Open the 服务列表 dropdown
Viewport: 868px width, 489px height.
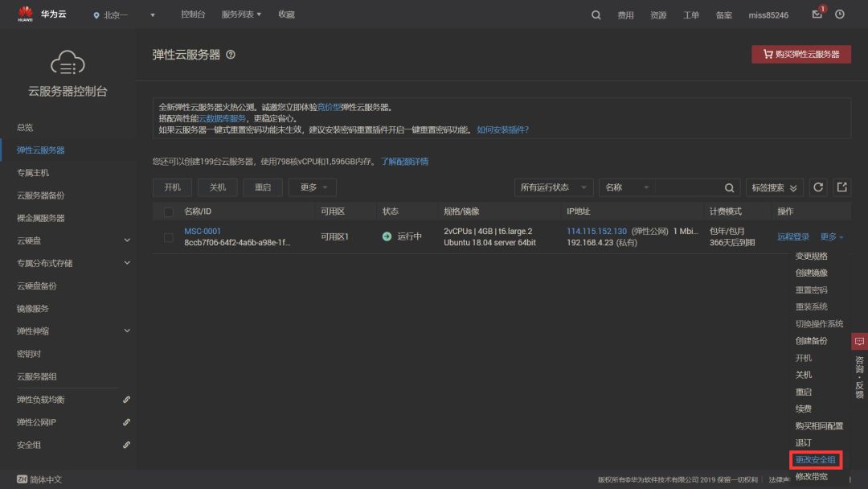pyautogui.click(x=241, y=14)
